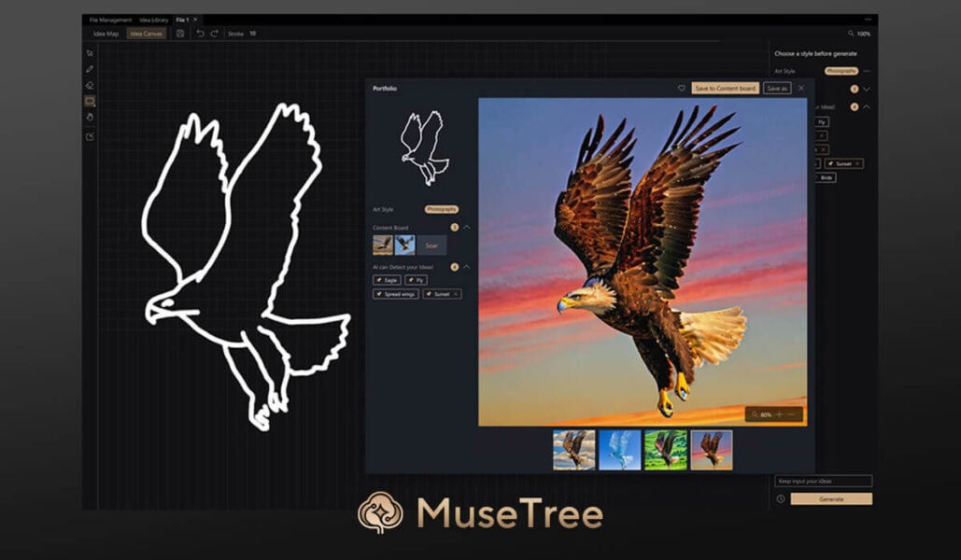Open the File Management tab
Viewport: 961px width, 560px height.
pos(111,18)
